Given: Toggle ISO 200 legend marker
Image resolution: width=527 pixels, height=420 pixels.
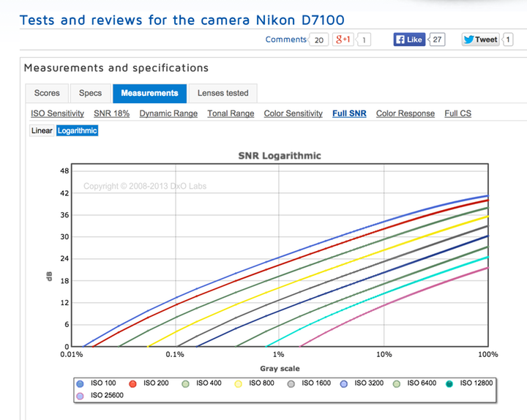Looking at the screenshot, I should [x=149, y=383].
